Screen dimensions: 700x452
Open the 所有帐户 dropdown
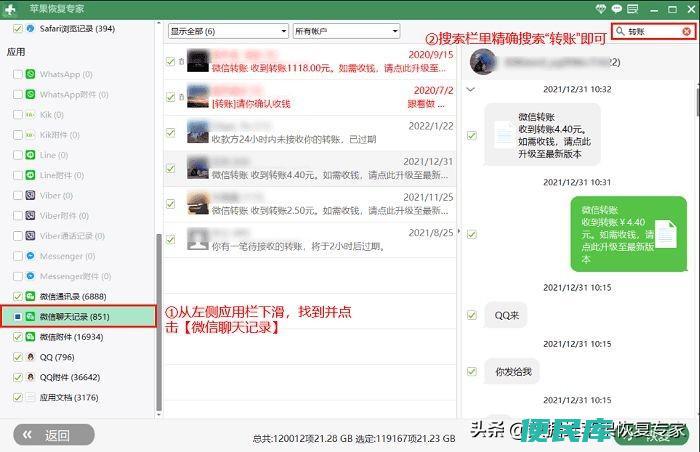tap(346, 31)
